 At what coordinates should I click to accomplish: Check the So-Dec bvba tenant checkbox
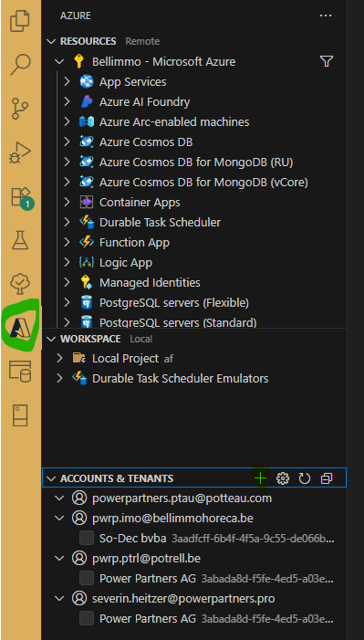pyautogui.click(x=87, y=538)
